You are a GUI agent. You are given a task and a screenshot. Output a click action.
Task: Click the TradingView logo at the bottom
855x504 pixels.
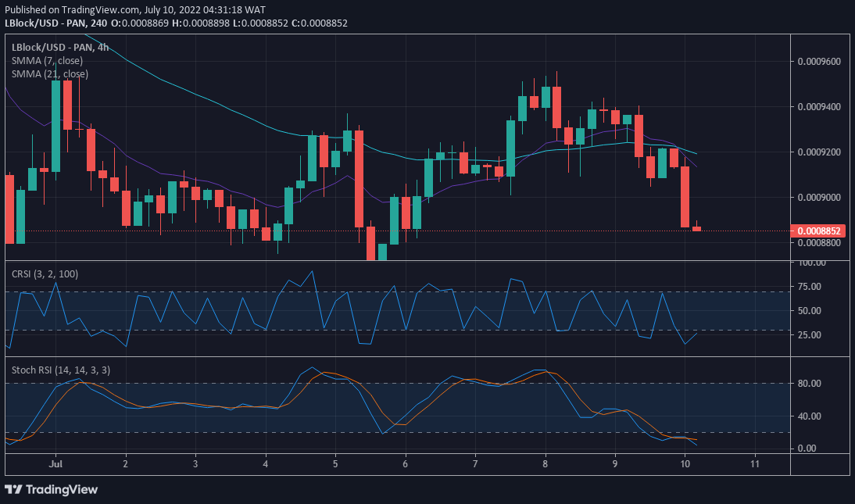tap(52, 489)
